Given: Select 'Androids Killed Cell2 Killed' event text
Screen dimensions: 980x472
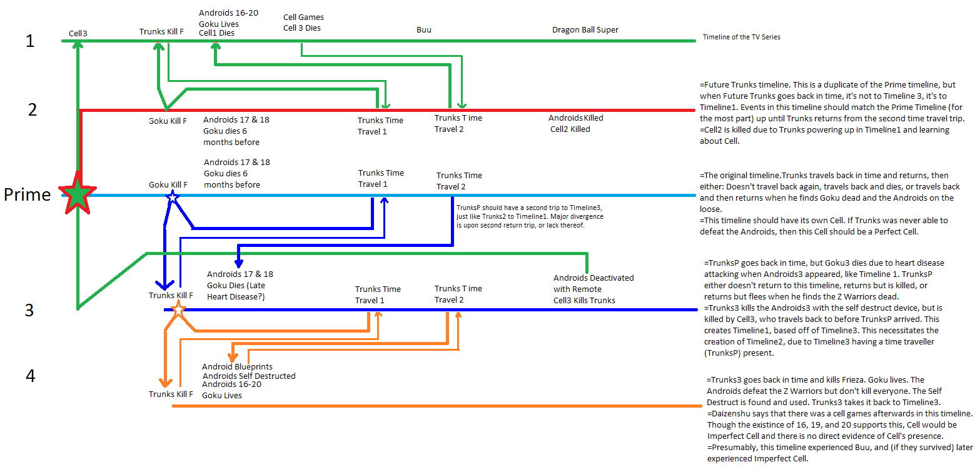Looking at the screenshot, I should tap(575, 123).
